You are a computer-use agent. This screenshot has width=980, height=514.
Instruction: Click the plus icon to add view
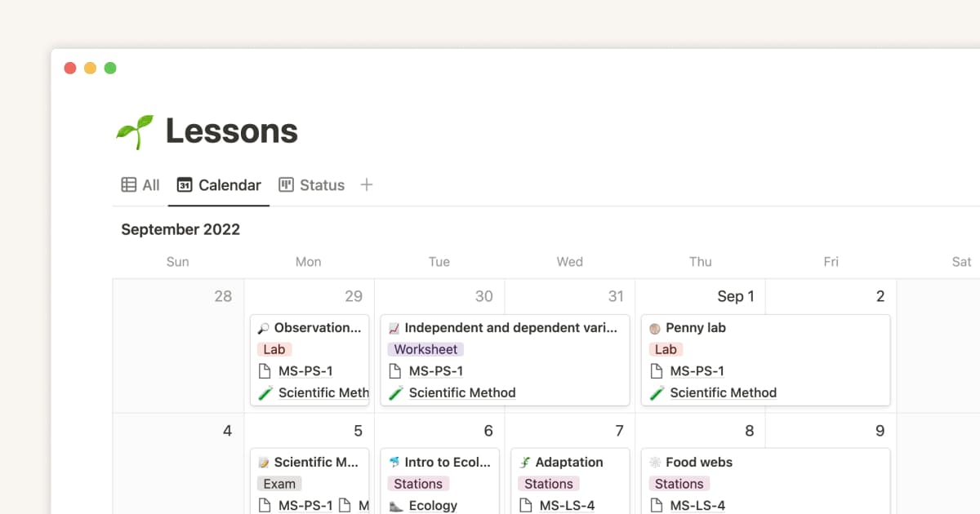click(367, 185)
